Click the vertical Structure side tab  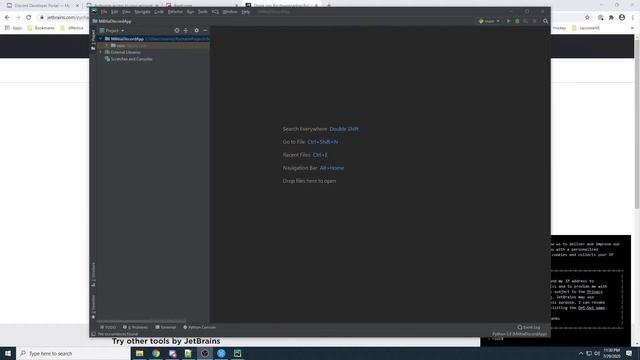coord(93,274)
